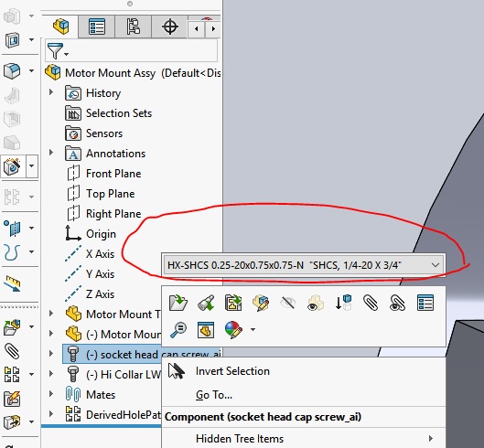Click the left tab scroll arrow
Viewport: 484px width, 448px height.
197,29
